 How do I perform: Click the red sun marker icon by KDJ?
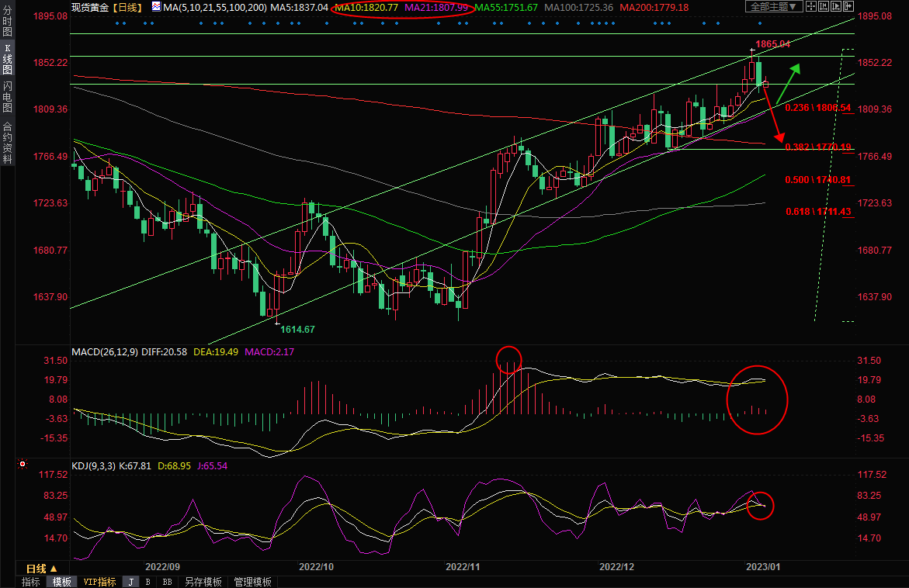click(x=22, y=465)
